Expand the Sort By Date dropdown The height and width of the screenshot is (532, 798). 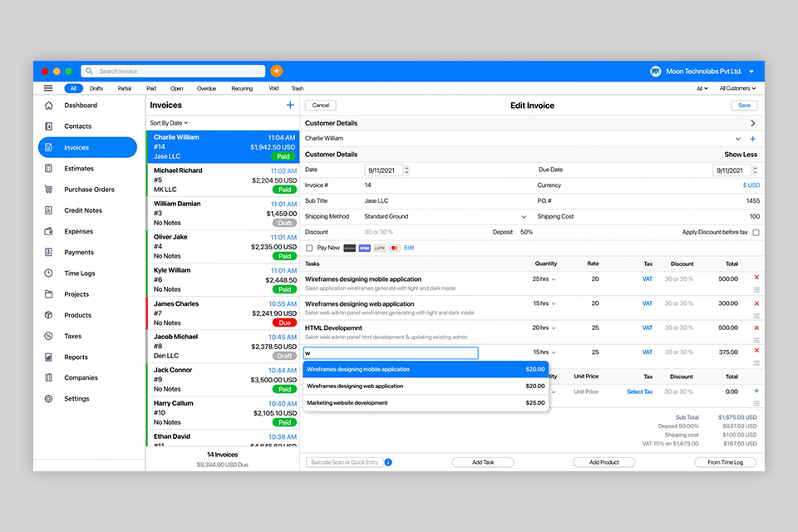(169, 123)
